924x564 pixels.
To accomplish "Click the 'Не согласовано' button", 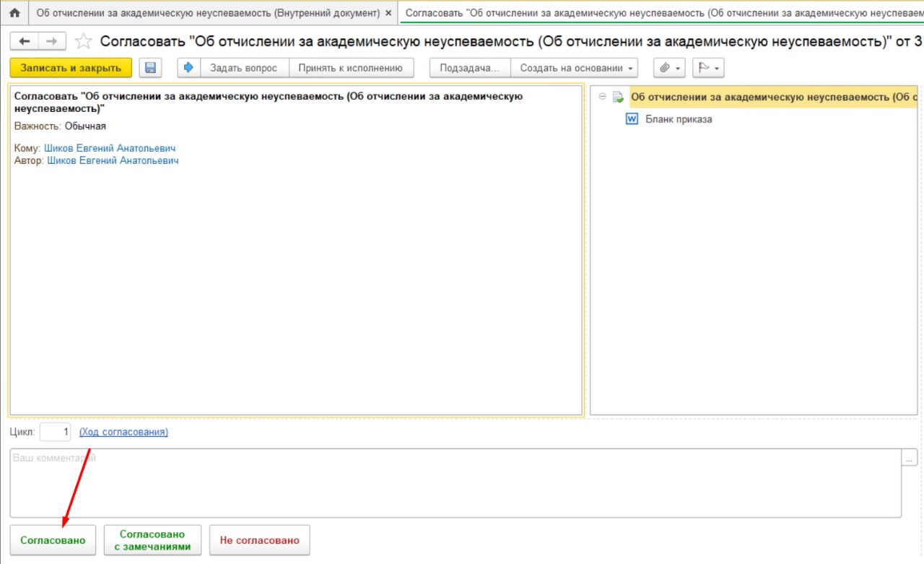I will pyautogui.click(x=259, y=540).
